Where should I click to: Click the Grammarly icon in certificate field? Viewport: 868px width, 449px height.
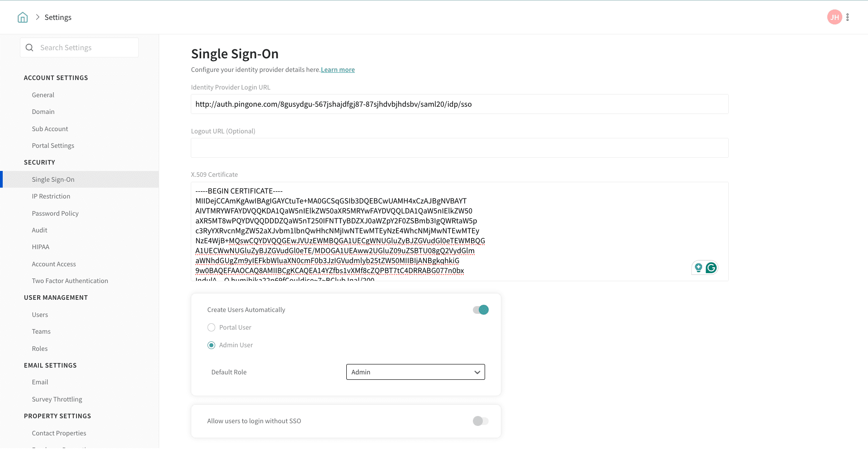(711, 268)
